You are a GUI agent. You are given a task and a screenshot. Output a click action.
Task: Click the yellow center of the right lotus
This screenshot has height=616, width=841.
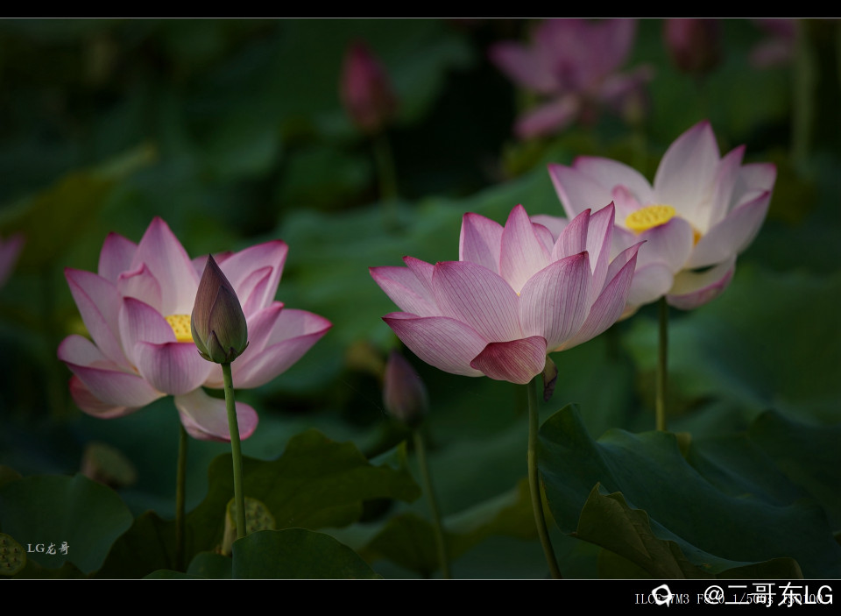pyautogui.click(x=650, y=216)
